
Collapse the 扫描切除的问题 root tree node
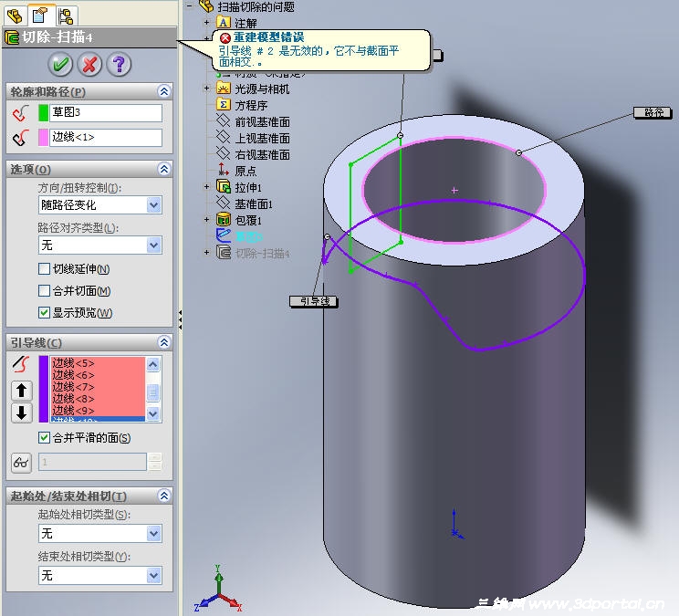coord(189,5)
